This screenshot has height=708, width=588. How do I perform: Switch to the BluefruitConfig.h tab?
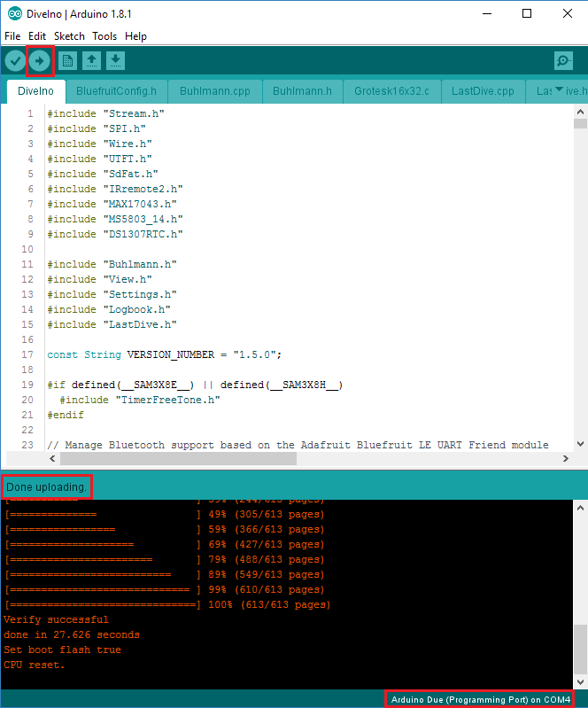click(116, 91)
